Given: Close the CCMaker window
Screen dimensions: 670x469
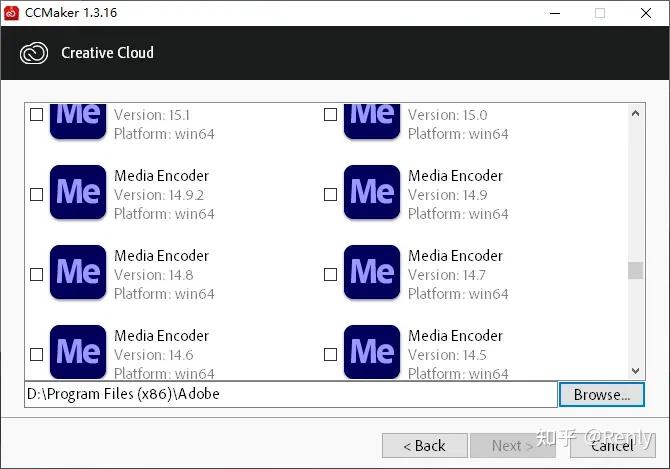Looking at the screenshot, I should [646, 13].
